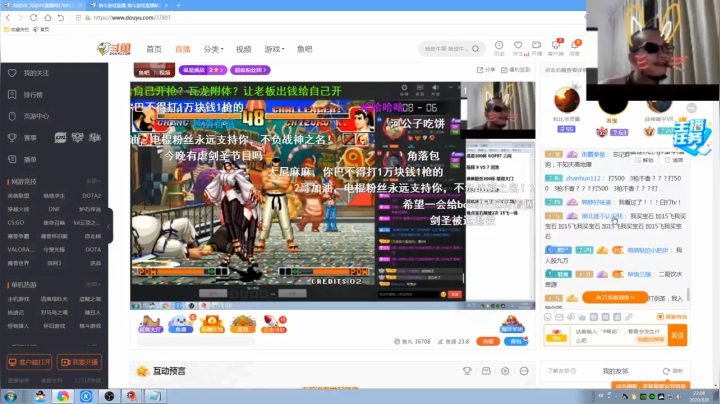Click the address bar URL douyu.com/37807
The width and height of the screenshot is (720, 404).
point(132,17)
